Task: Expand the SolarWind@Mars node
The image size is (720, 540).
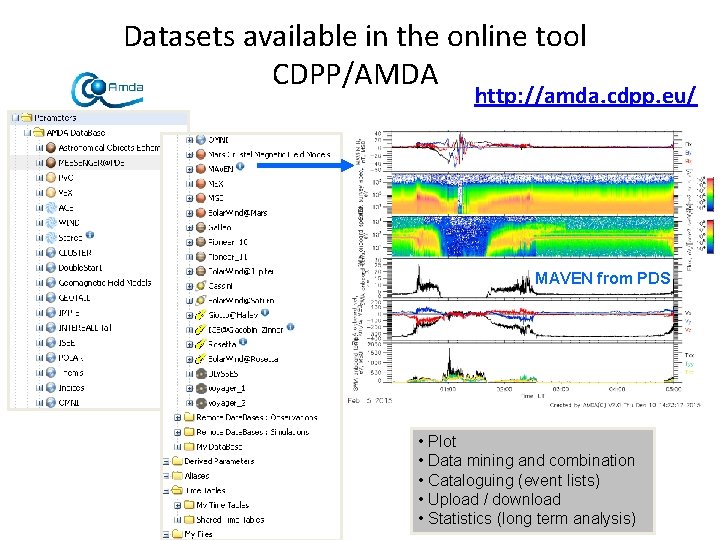Action: [189, 213]
